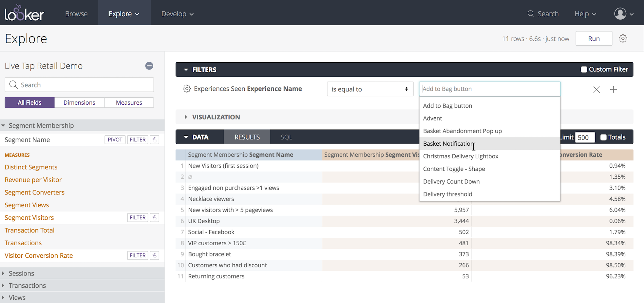The image size is (644, 303).
Task: Click the magnifier icon in field search
Action: (13, 85)
